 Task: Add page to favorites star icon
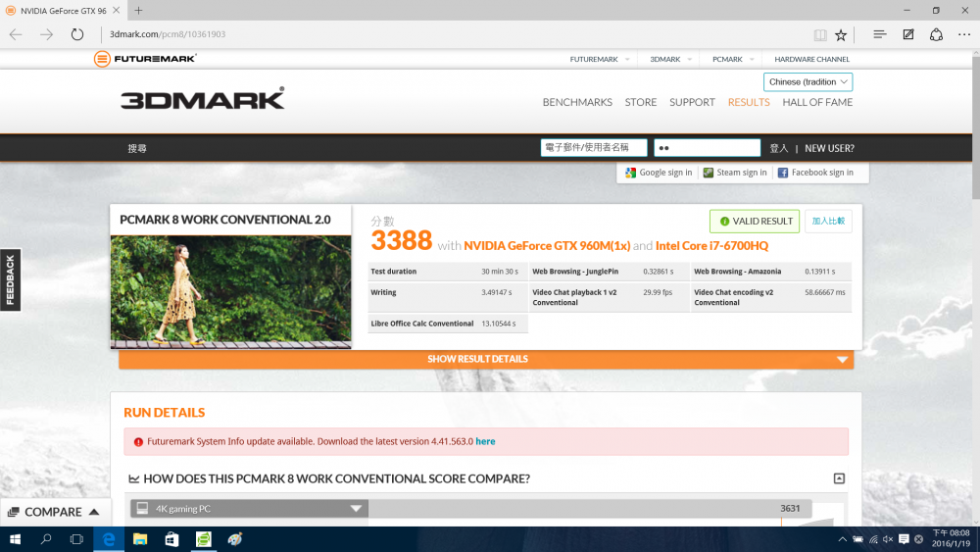841,35
